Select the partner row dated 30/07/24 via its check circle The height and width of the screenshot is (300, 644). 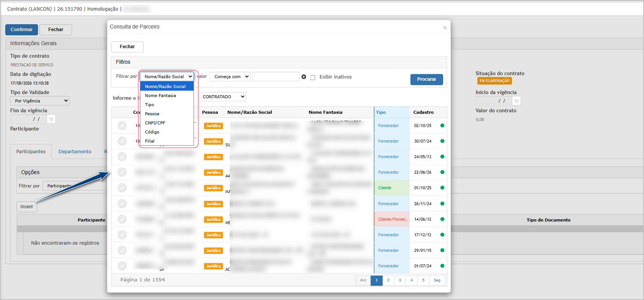(x=122, y=141)
